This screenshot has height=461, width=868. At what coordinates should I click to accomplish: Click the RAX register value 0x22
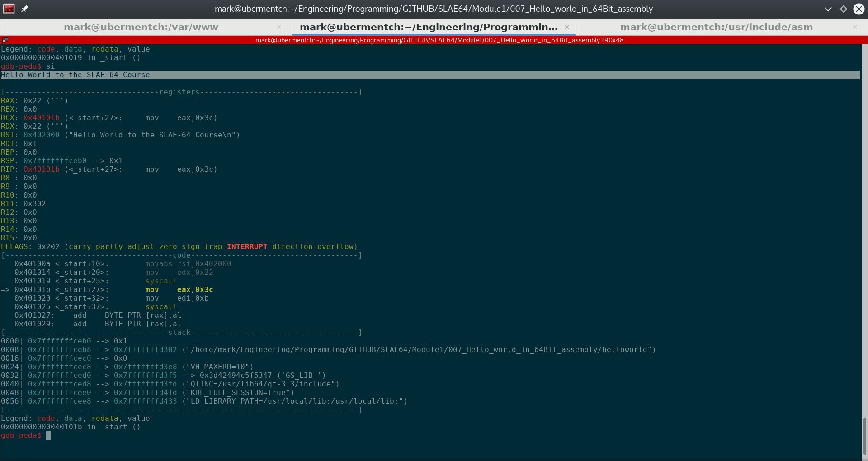[32, 101]
